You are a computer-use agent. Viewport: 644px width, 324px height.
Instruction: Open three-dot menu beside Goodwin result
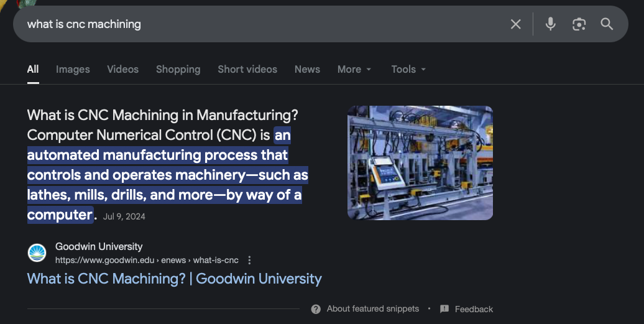pyautogui.click(x=250, y=260)
